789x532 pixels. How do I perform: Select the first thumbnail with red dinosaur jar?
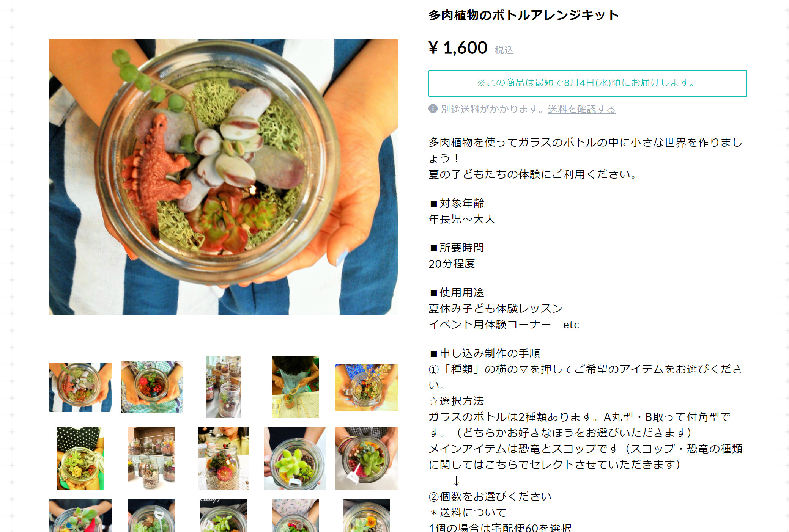[80, 387]
